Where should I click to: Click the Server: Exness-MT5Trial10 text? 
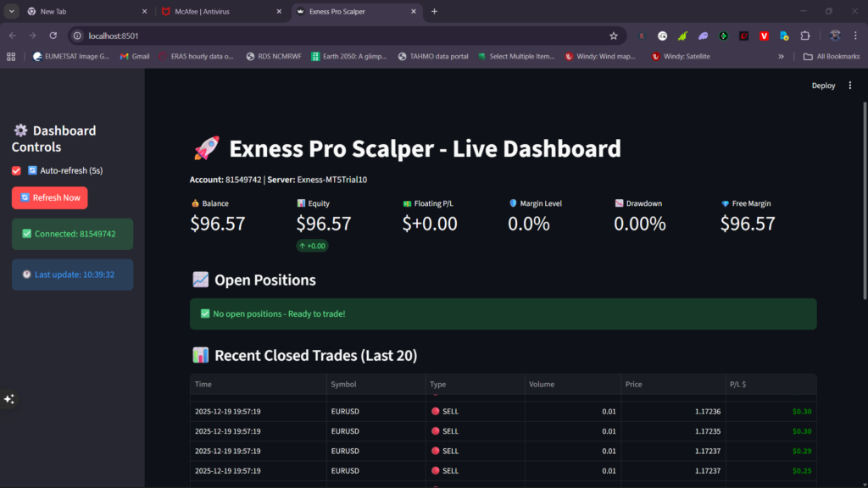point(317,180)
